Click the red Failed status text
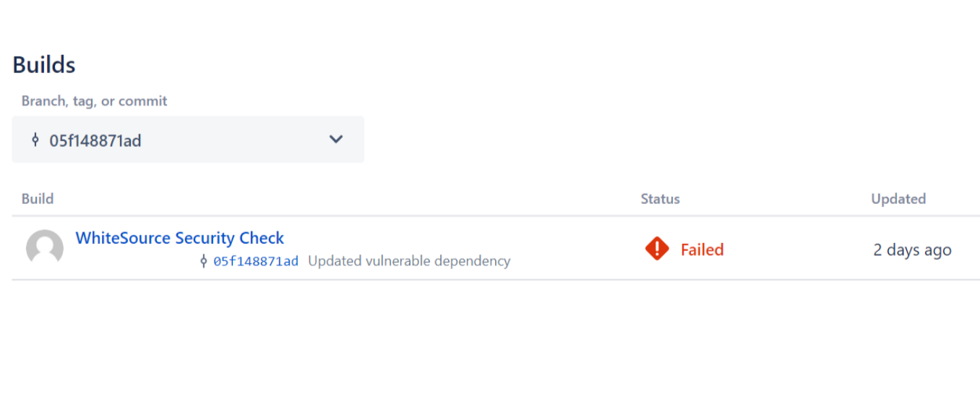The image size is (980, 408). [702, 250]
